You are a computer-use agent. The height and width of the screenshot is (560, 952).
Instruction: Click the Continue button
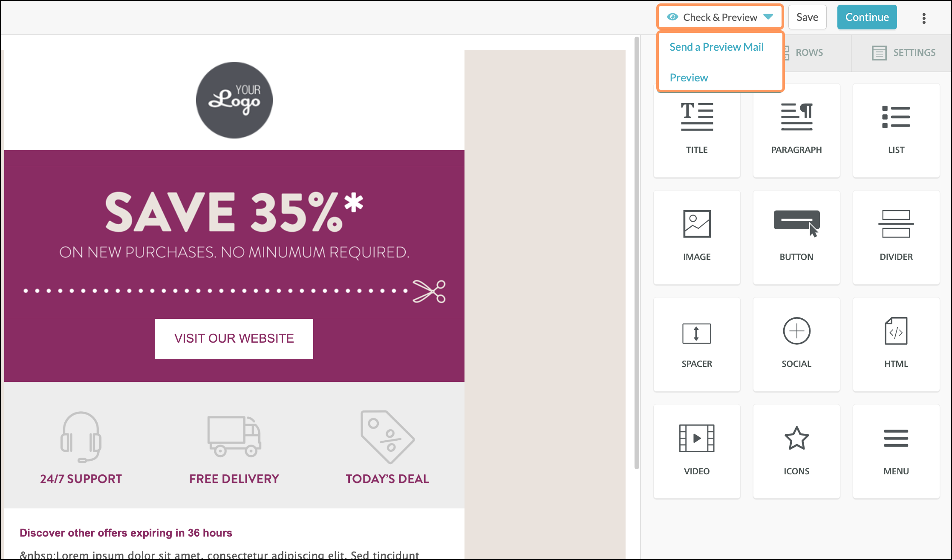867,17
